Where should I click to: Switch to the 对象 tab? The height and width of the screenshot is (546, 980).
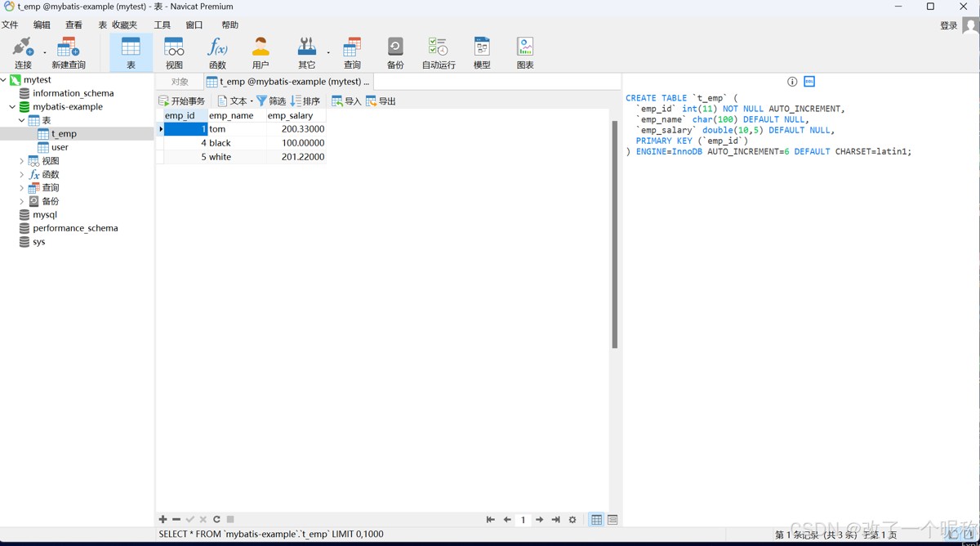[180, 82]
